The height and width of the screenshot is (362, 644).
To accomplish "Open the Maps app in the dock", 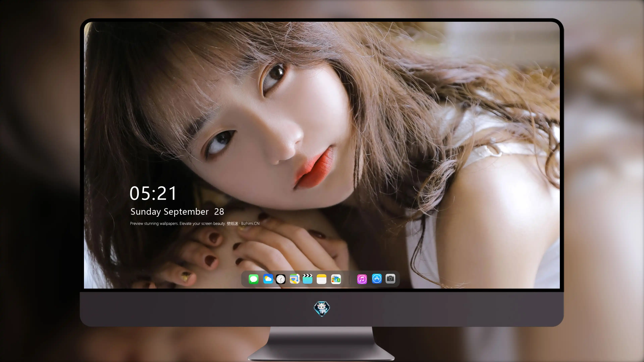I will point(294,279).
